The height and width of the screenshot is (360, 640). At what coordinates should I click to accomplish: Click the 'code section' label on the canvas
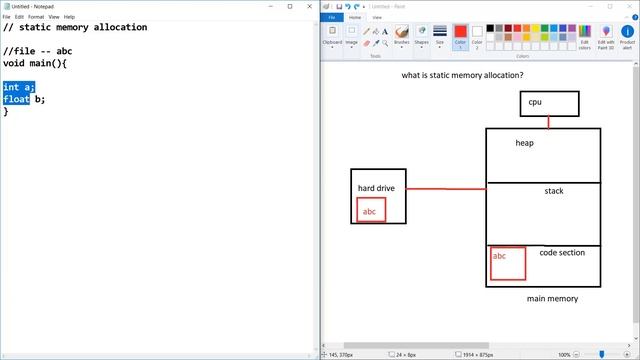[562, 253]
